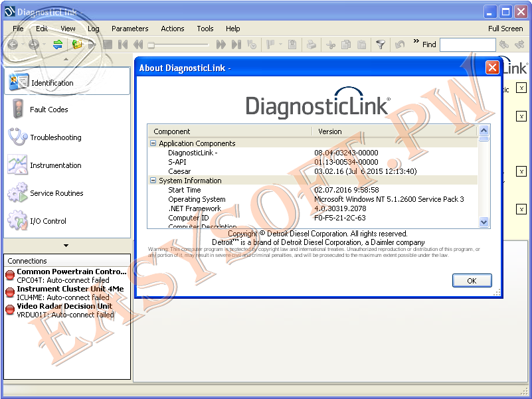
Task: Click the log seek slider handle
Action: tap(151, 44)
